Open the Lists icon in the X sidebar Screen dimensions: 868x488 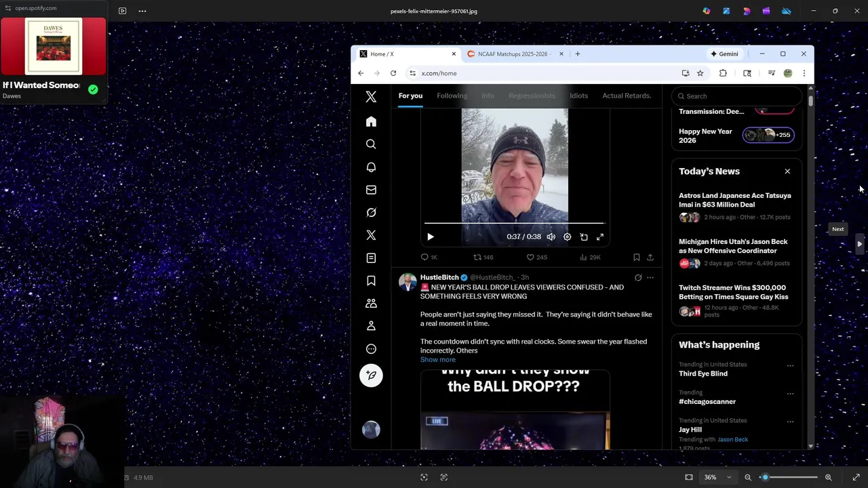point(371,258)
